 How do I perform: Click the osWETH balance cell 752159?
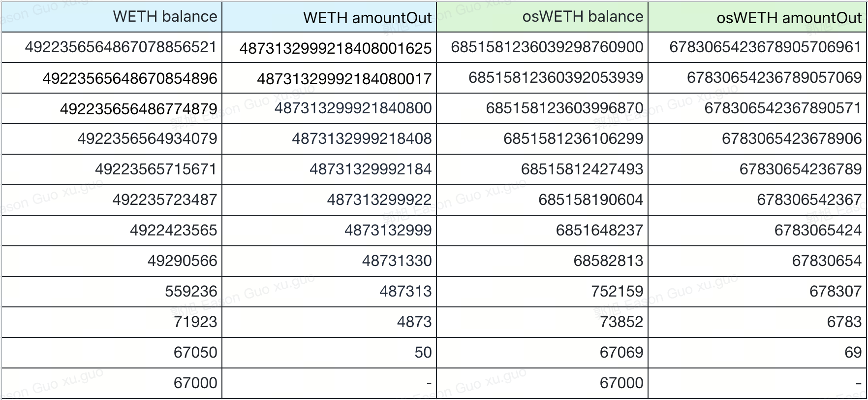(617, 292)
